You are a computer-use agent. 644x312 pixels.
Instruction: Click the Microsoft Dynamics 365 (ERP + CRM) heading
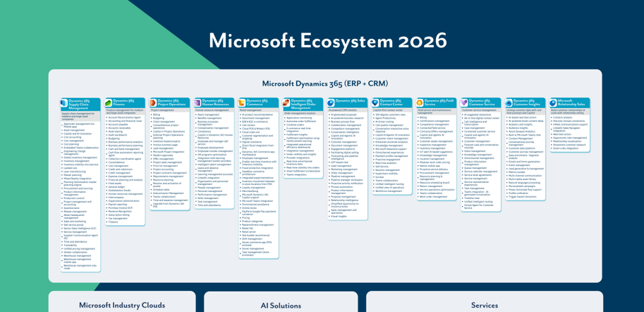pyautogui.click(x=324, y=83)
